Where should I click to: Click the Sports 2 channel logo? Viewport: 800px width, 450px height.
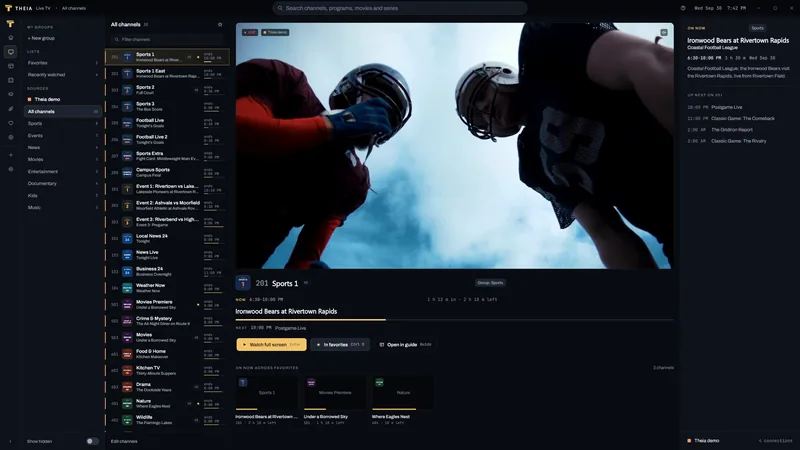pyautogui.click(x=127, y=90)
